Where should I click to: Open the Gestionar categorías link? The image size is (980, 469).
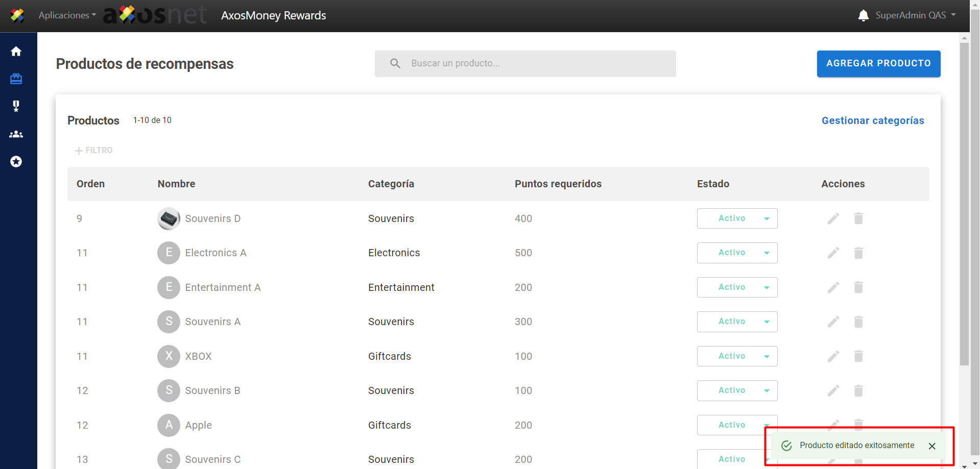click(872, 120)
